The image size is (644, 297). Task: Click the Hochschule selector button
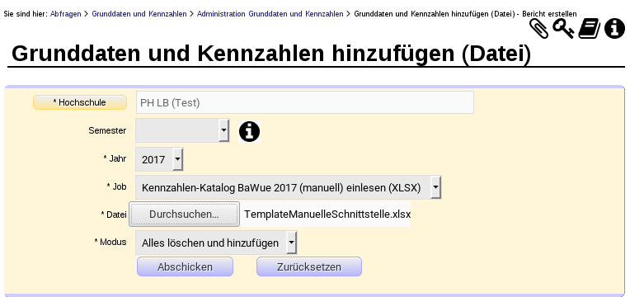click(x=80, y=102)
